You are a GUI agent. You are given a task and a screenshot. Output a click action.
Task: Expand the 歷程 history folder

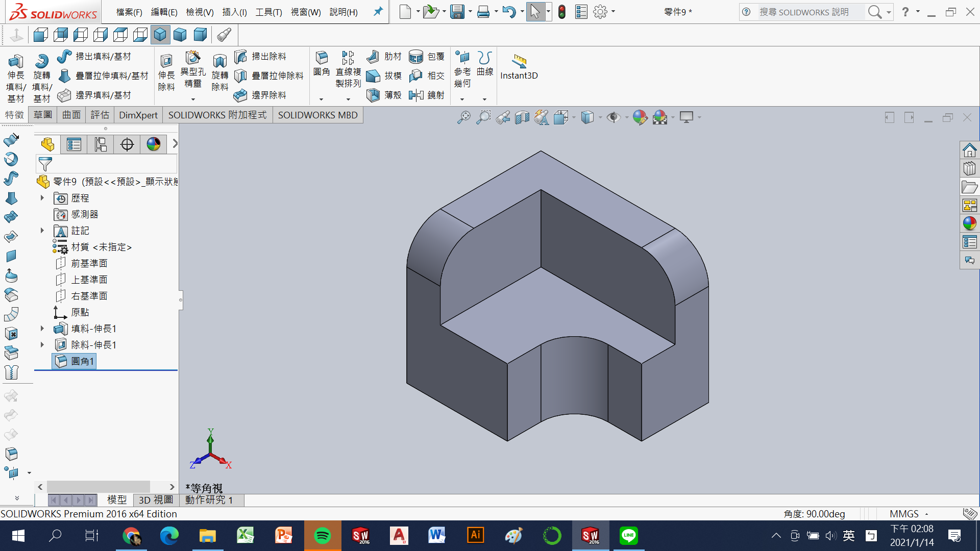pyautogui.click(x=42, y=198)
